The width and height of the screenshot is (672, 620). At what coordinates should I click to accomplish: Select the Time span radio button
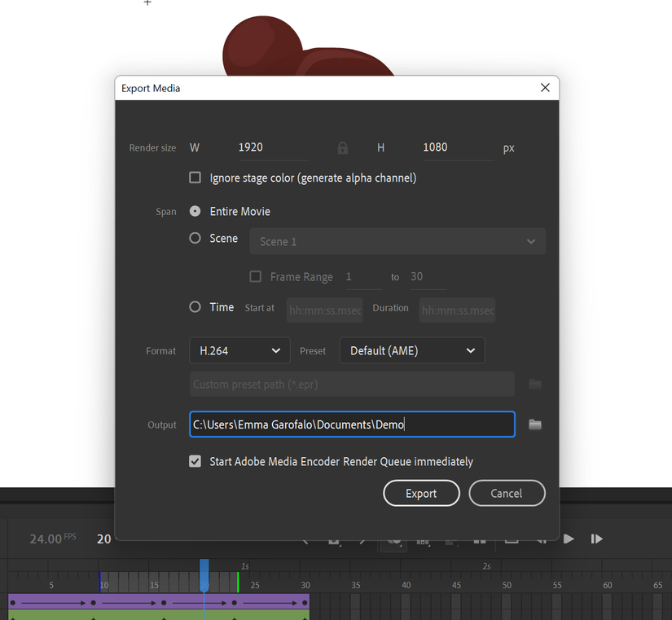pyautogui.click(x=193, y=307)
